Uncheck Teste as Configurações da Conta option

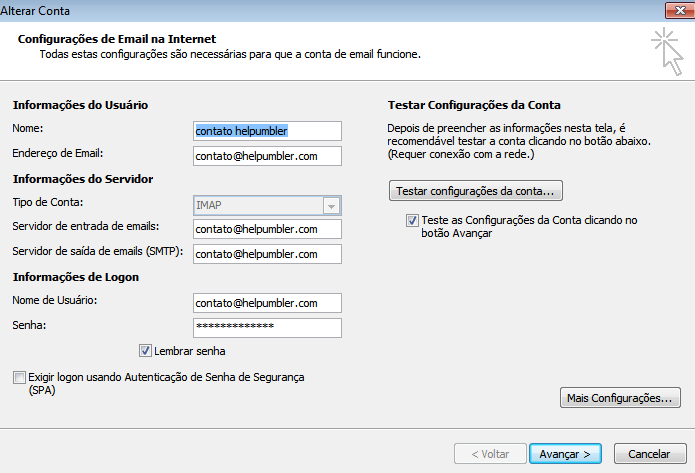(412, 219)
